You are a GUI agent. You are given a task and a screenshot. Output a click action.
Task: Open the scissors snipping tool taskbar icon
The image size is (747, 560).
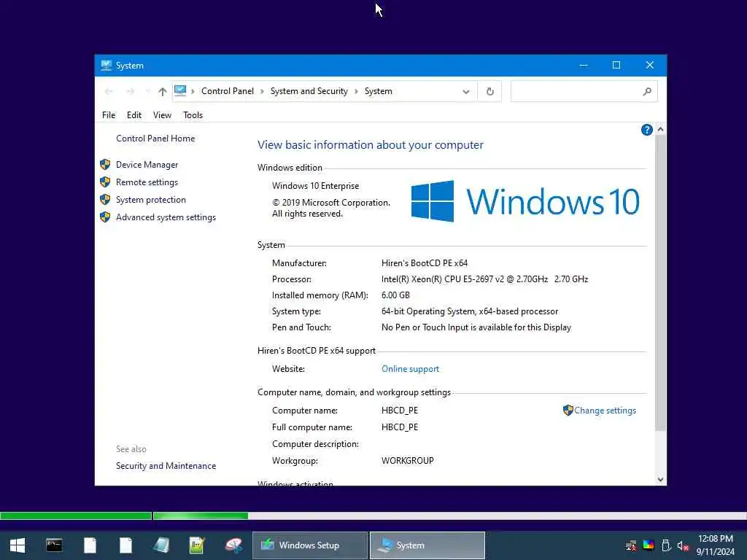(233, 545)
